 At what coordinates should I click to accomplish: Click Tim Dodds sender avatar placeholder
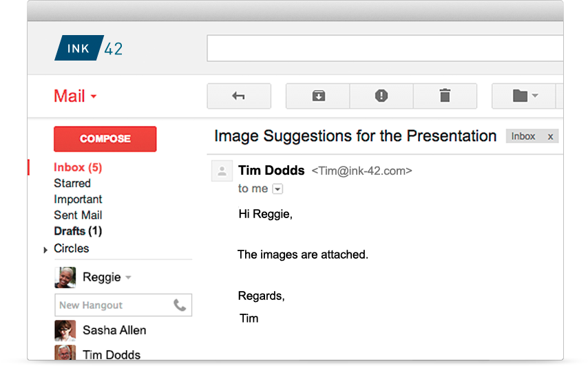[x=222, y=171]
